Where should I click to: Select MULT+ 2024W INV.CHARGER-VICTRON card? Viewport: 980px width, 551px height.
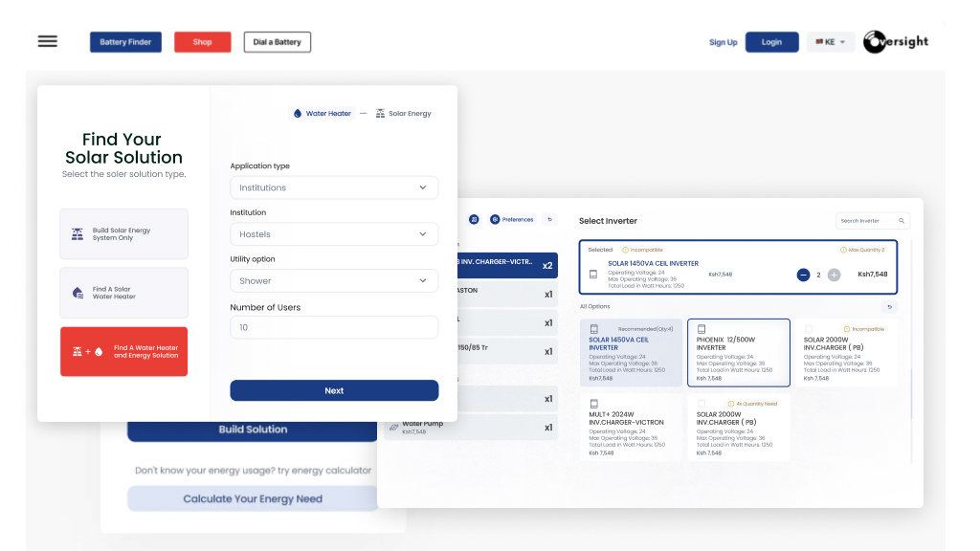pyautogui.click(x=631, y=428)
